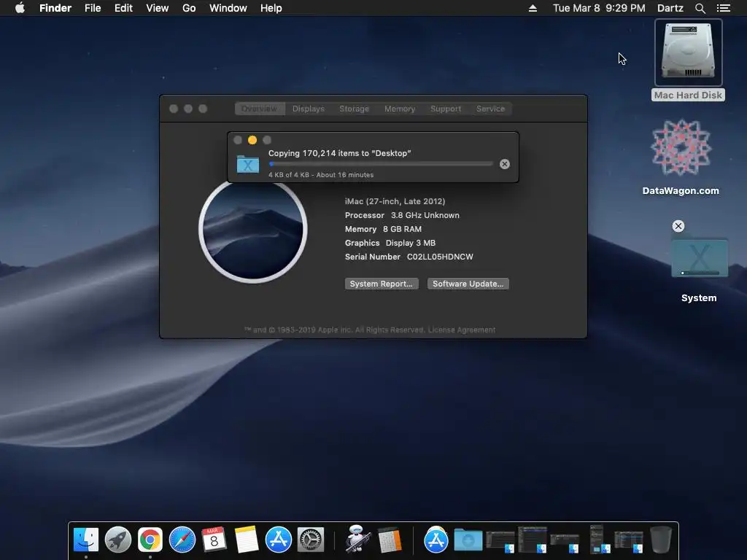Click the serial number C02LL05HDNCW
Viewport: 747px width, 560px height.
pos(440,257)
